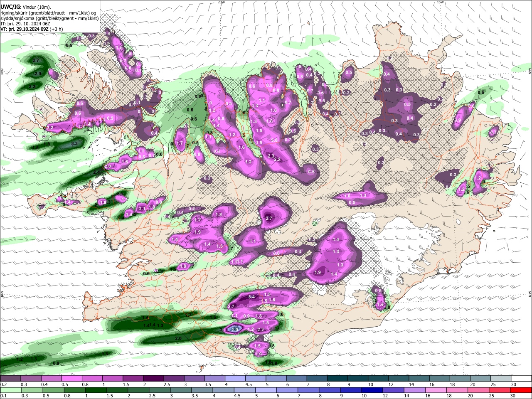Screen dimensions: 532x399
Task: Select the 3.4 precipitation value label
Action: pos(251,297)
